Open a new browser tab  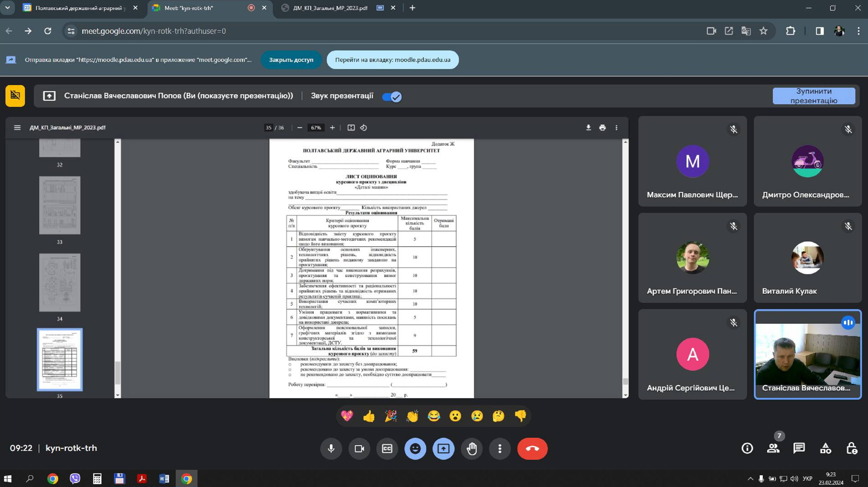point(413,8)
